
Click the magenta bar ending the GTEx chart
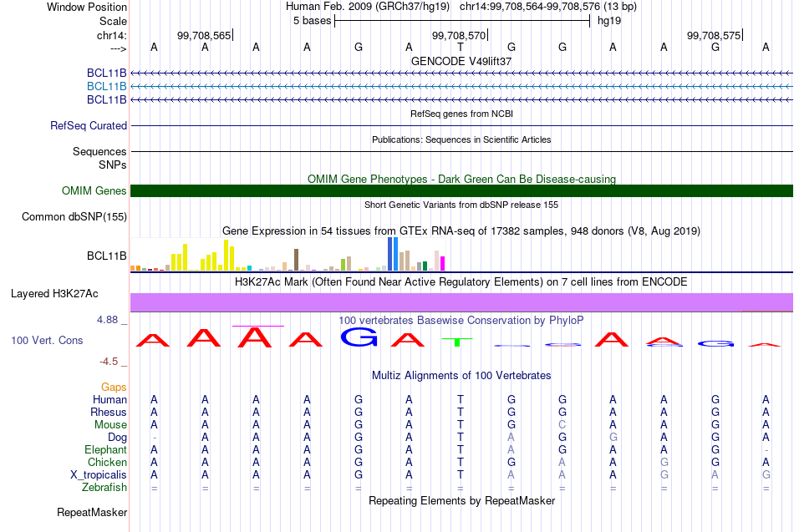[443, 264]
